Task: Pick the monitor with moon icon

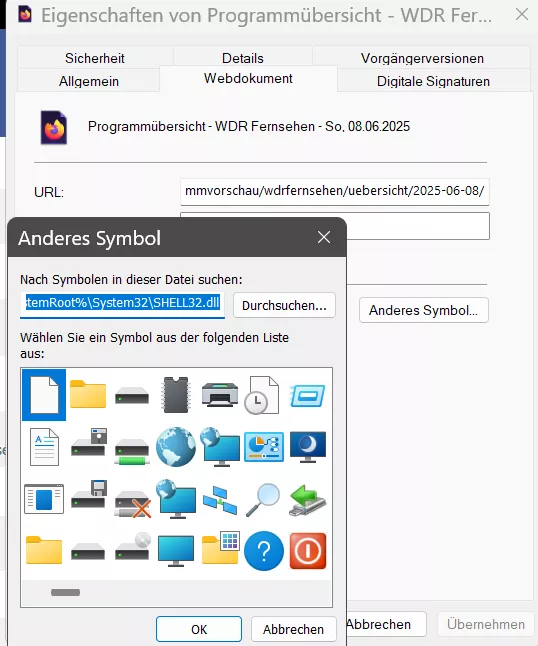Action: pos(308,447)
